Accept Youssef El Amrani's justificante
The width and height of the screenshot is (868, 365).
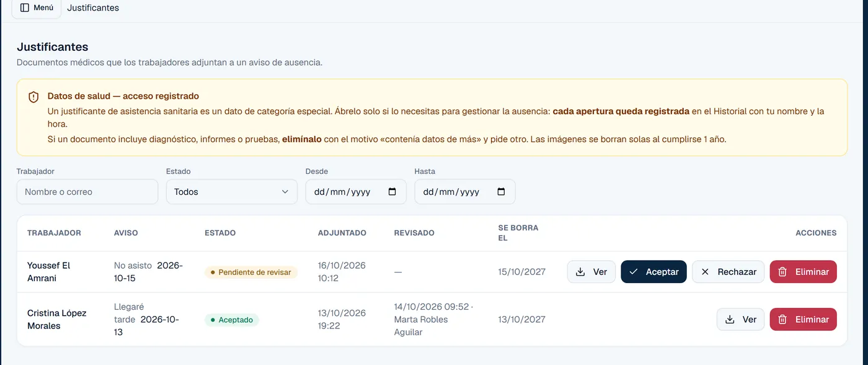(x=653, y=272)
